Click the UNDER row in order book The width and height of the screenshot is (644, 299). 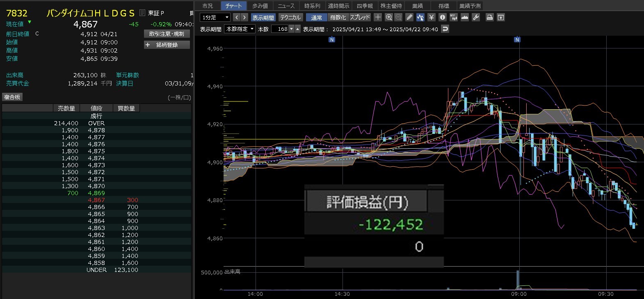(96, 270)
